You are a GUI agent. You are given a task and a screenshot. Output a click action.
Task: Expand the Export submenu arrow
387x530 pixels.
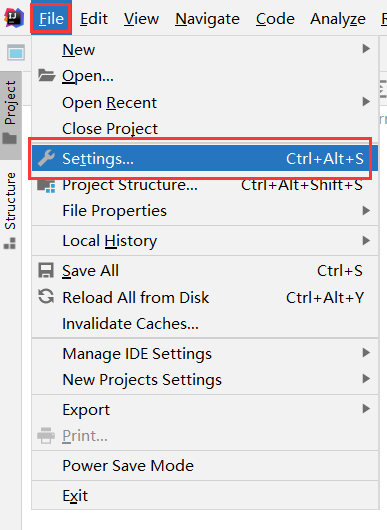(x=366, y=409)
